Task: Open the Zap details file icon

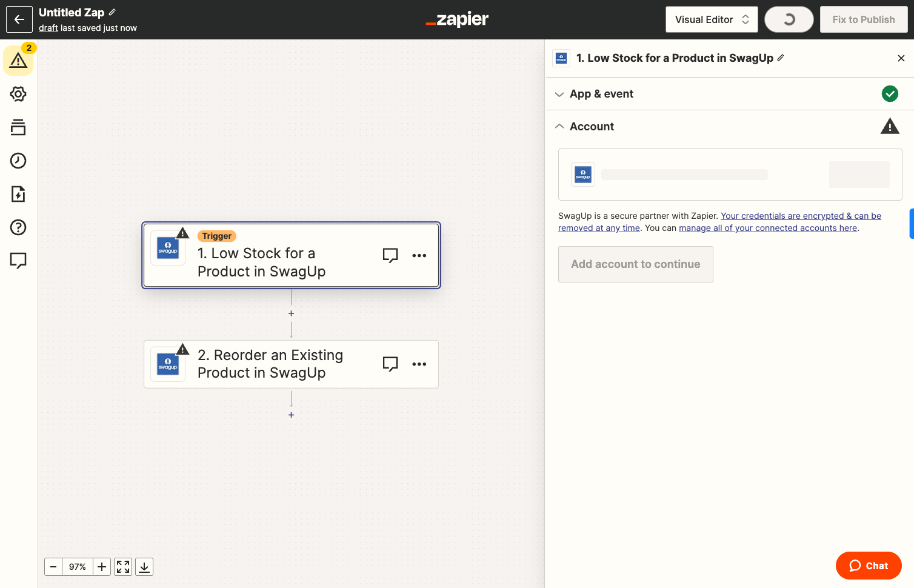Action: point(18,194)
